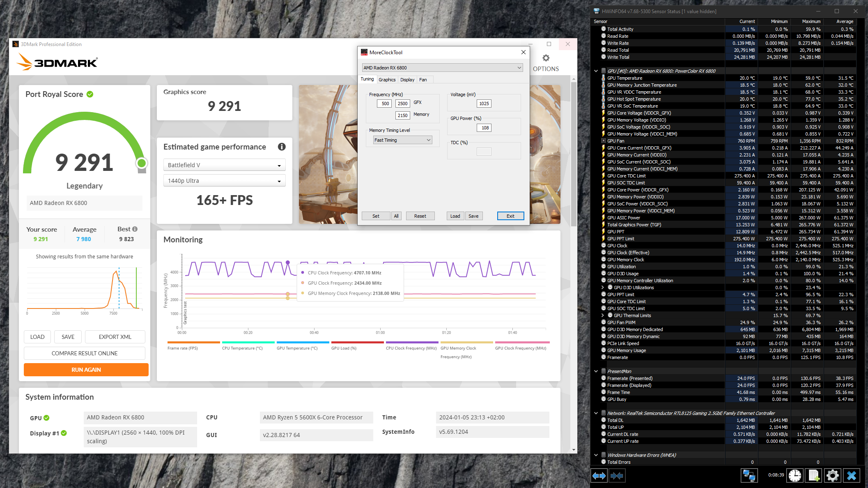The height and width of the screenshot is (488, 868).
Task: Open Battlefield V game dropdown
Action: pos(224,165)
